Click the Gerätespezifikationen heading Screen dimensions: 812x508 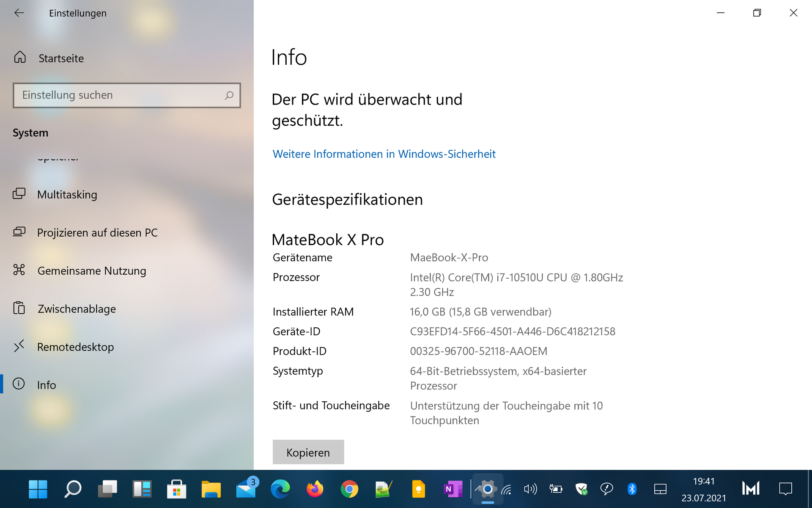pos(347,199)
